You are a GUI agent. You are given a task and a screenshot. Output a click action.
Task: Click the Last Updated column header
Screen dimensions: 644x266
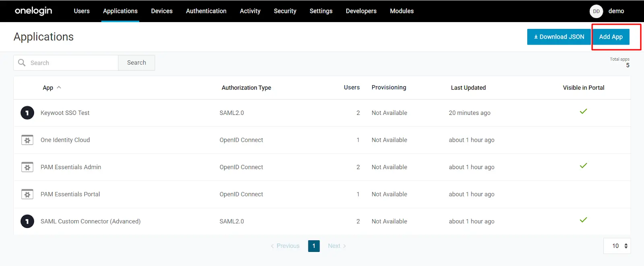tap(468, 88)
